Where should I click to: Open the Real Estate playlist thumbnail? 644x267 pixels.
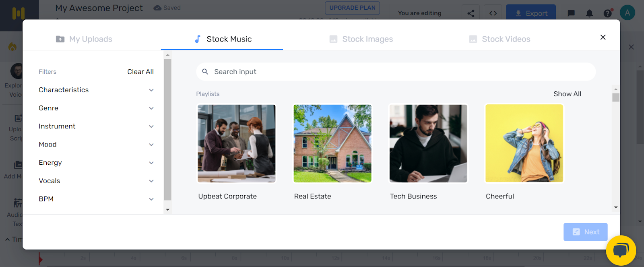coord(332,143)
